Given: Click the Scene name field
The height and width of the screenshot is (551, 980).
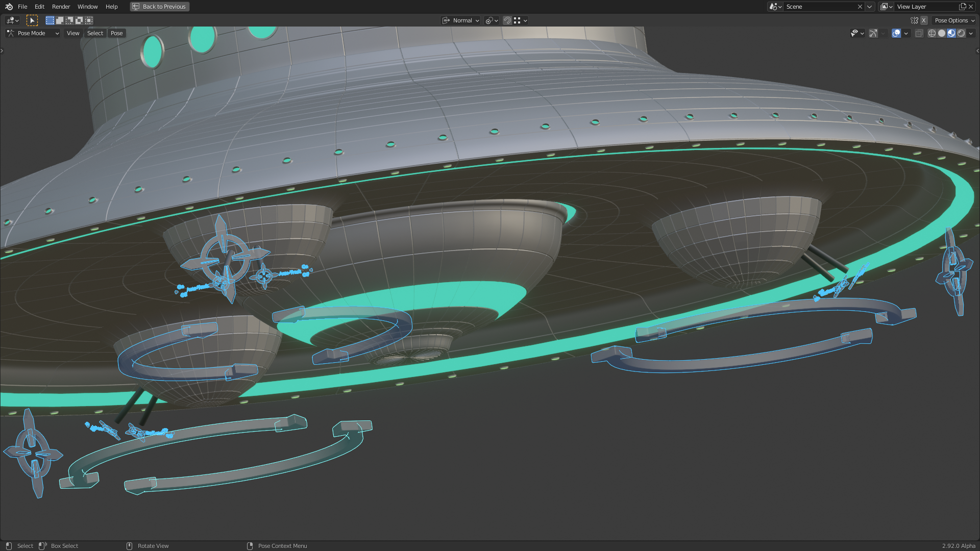Looking at the screenshot, I should (x=819, y=7).
